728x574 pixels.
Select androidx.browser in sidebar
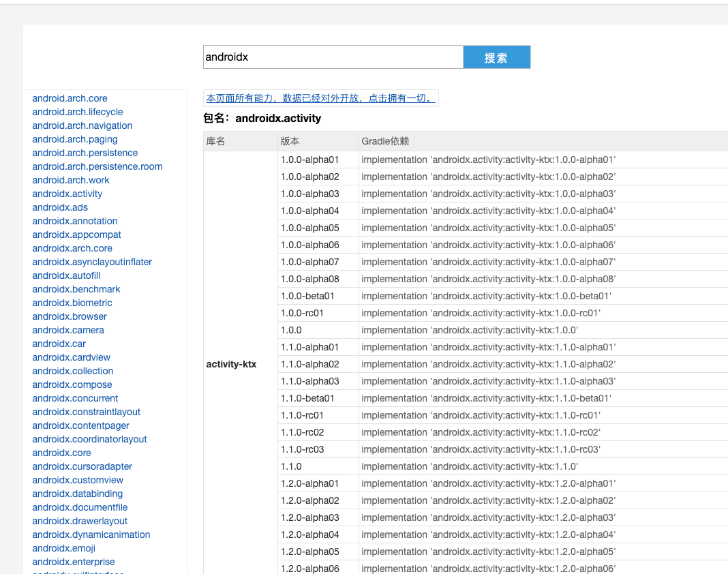click(70, 316)
